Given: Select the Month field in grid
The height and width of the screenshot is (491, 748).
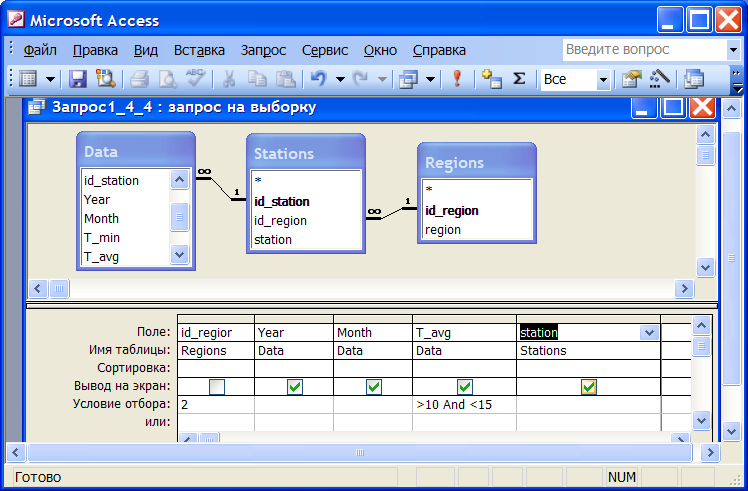Looking at the screenshot, I should coord(373,333).
